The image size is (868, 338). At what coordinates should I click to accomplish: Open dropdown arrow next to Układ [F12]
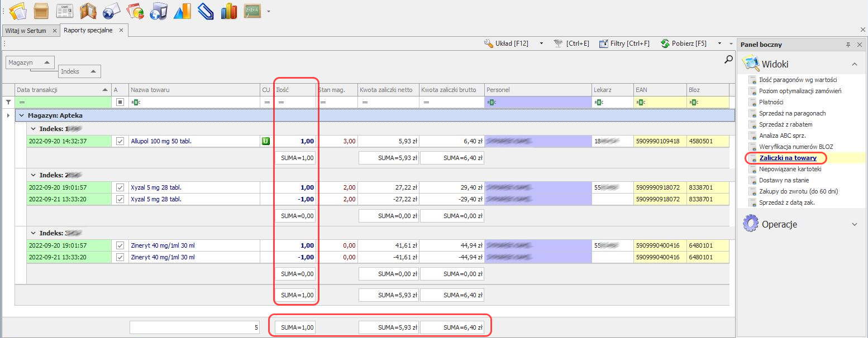point(541,44)
